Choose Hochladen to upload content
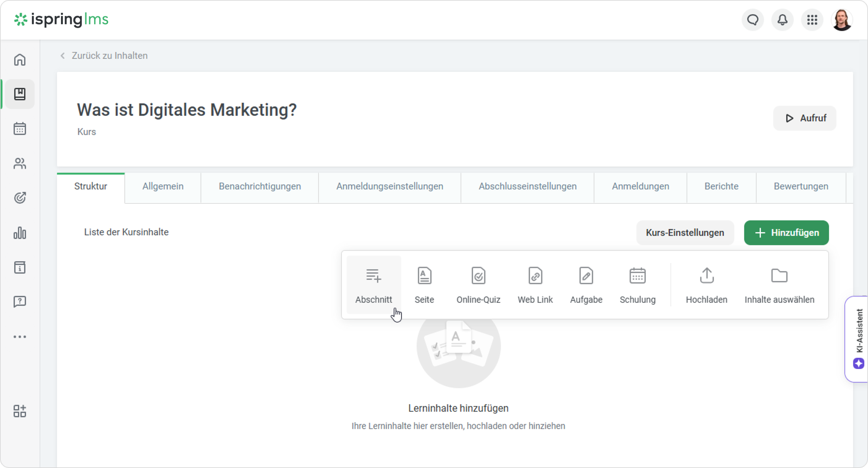868x468 pixels. pos(706,285)
